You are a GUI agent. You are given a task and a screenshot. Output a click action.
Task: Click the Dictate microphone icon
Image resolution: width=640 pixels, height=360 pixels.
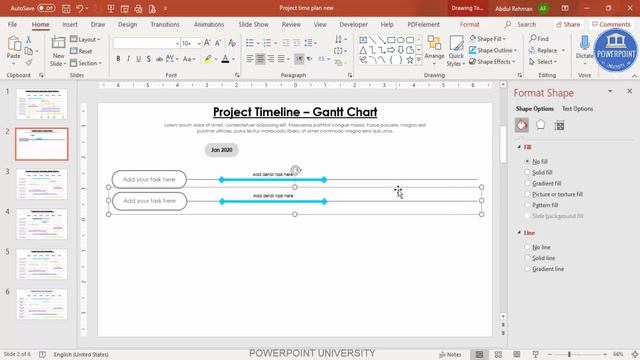click(584, 42)
